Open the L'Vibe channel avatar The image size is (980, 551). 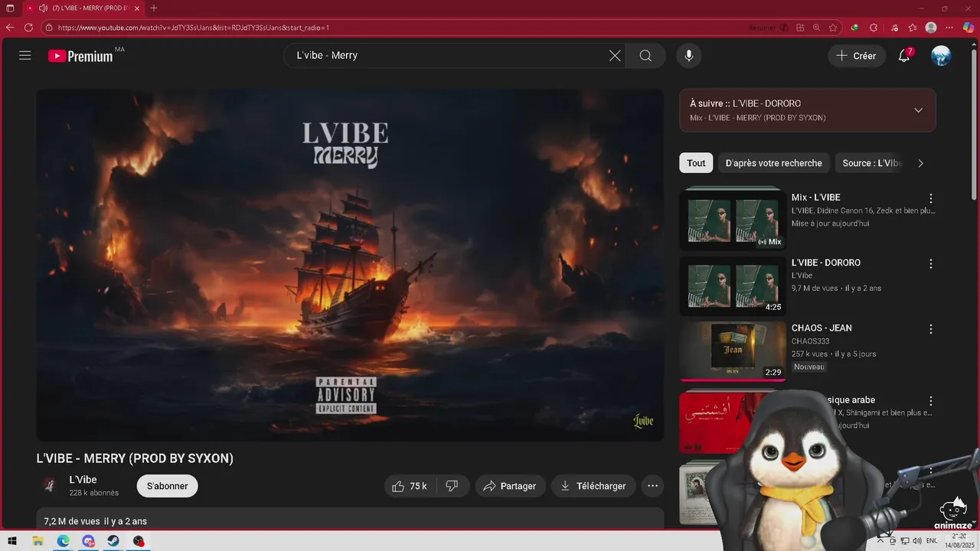[x=49, y=485]
